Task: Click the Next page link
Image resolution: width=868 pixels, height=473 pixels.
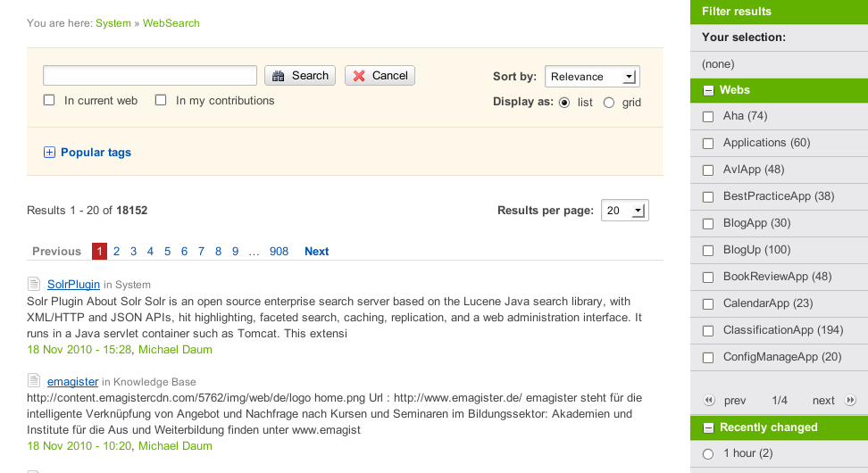Action: click(316, 252)
